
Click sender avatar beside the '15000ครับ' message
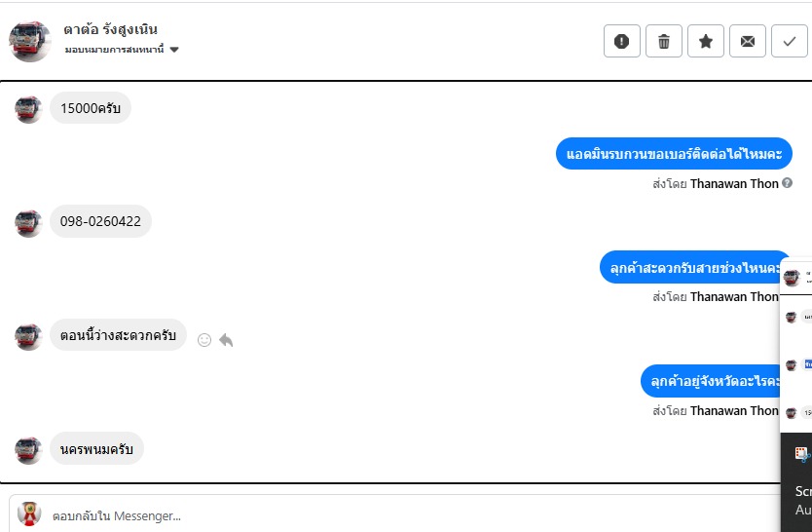pyautogui.click(x=29, y=109)
